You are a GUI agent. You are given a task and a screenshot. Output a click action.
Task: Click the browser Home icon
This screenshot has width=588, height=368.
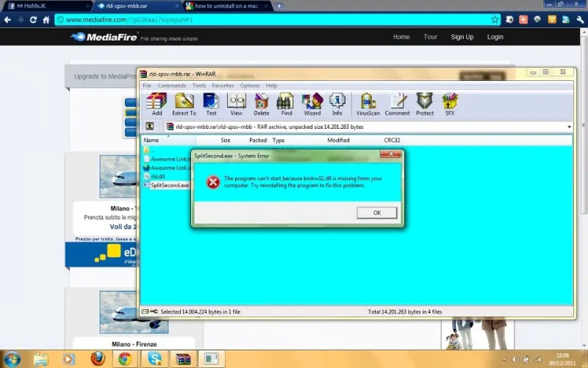click(x=46, y=20)
